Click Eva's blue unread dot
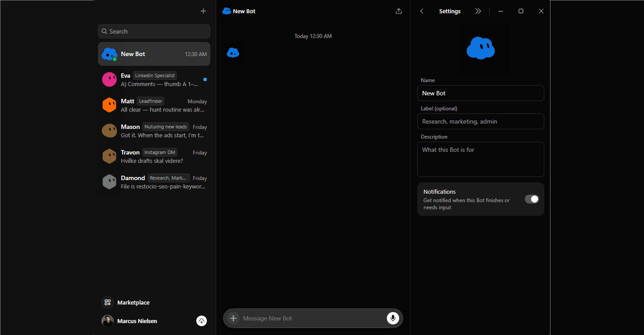The height and width of the screenshot is (335, 644). (205, 79)
